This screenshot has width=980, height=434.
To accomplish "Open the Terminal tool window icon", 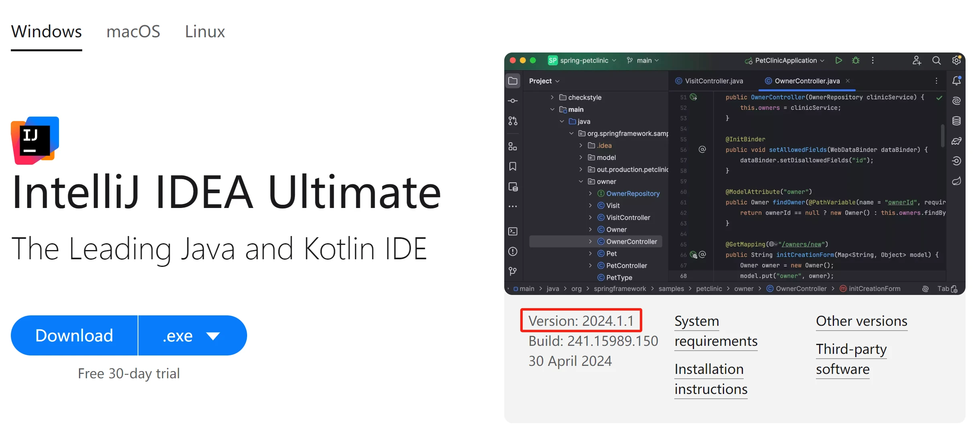I will [x=513, y=232].
